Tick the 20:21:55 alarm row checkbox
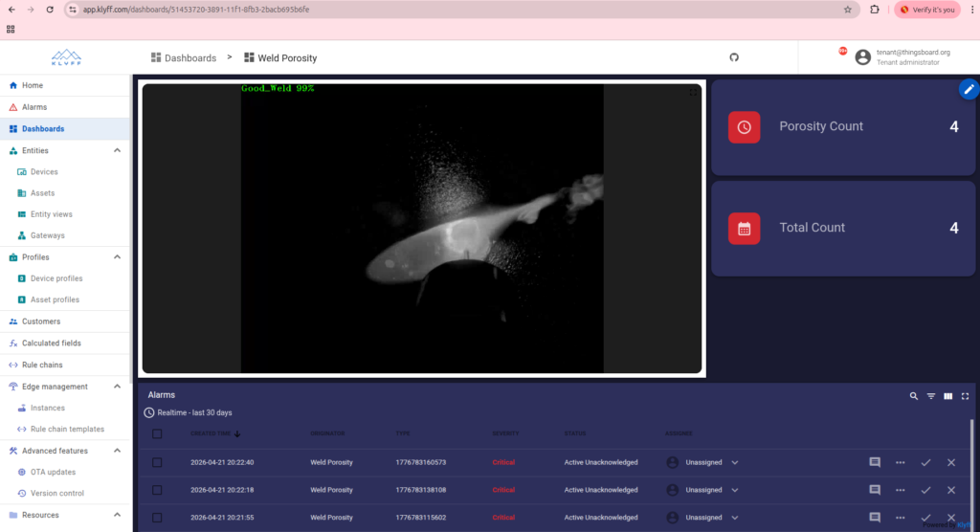The height and width of the screenshot is (532, 980). click(157, 518)
